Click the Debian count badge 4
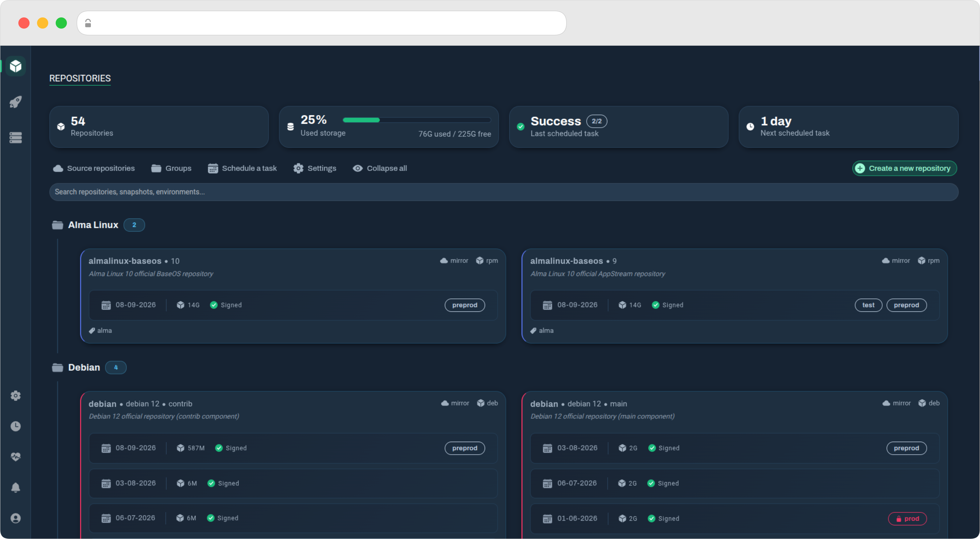980x539 pixels. (x=116, y=367)
